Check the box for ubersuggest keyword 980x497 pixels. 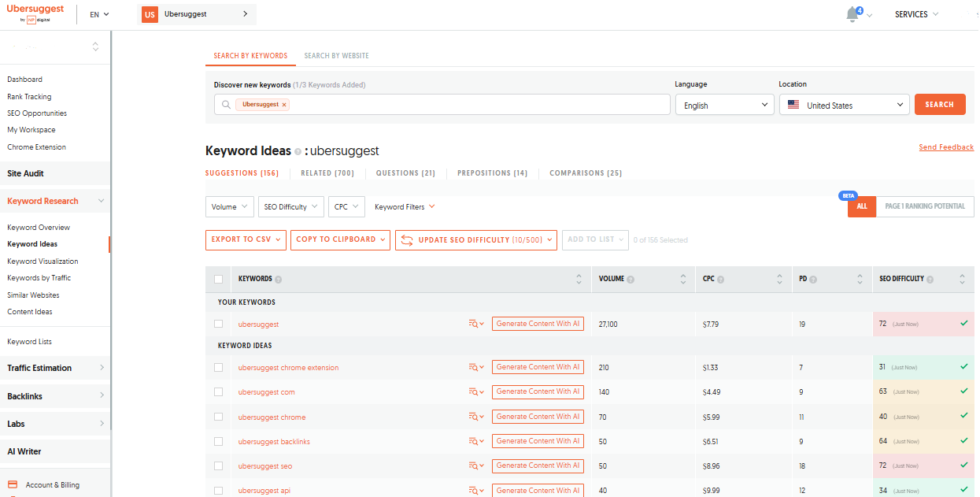point(218,324)
